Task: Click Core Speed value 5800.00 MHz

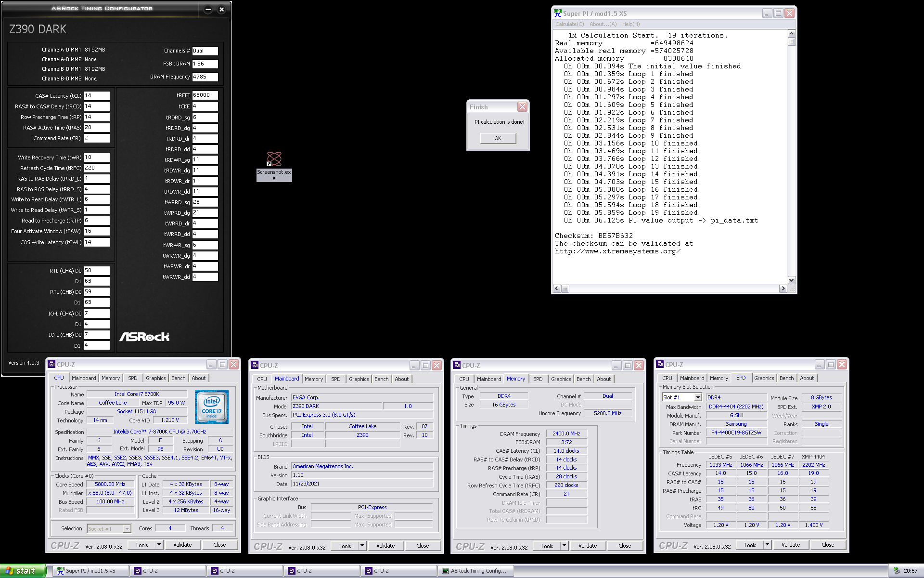Action: coord(110,484)
